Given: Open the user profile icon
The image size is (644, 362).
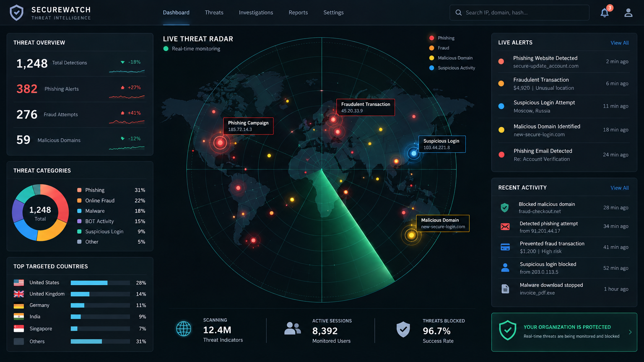Looking at the screenshot, I should coord(628,13).
